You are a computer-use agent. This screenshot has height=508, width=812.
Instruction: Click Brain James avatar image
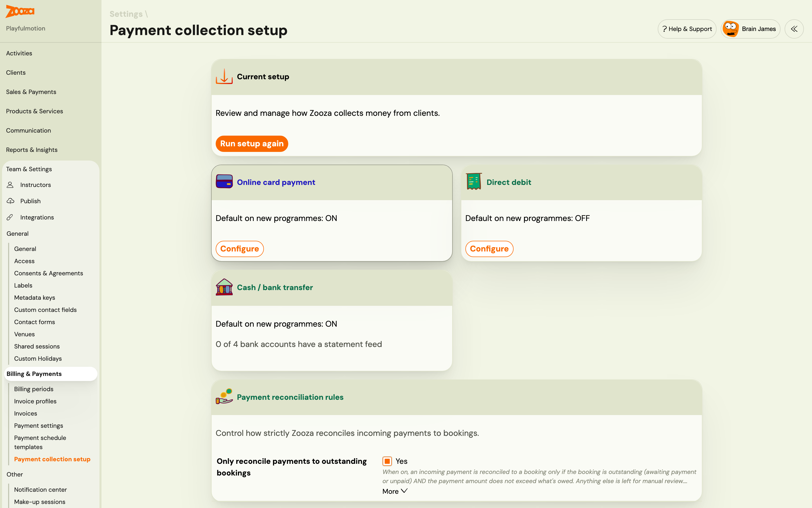click(731, 29)
